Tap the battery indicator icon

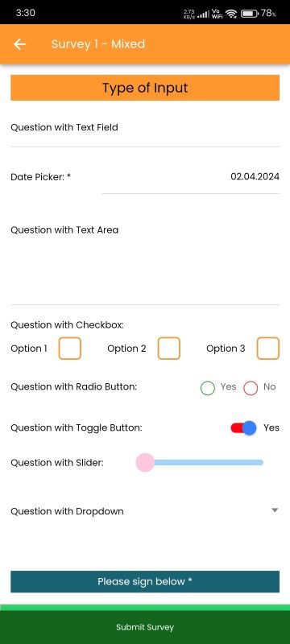[x=250, y=14]
